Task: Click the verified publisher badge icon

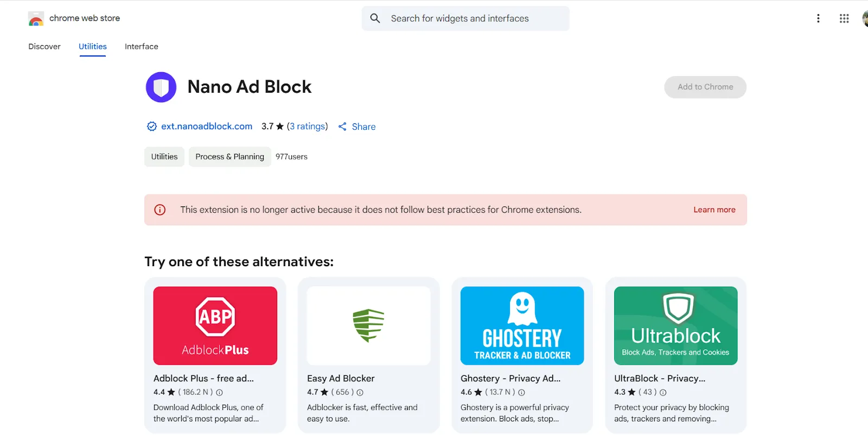Action: (152, 127)
